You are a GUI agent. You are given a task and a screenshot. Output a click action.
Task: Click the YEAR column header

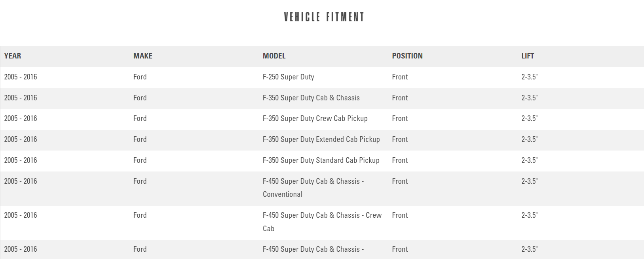click(13, 56)
